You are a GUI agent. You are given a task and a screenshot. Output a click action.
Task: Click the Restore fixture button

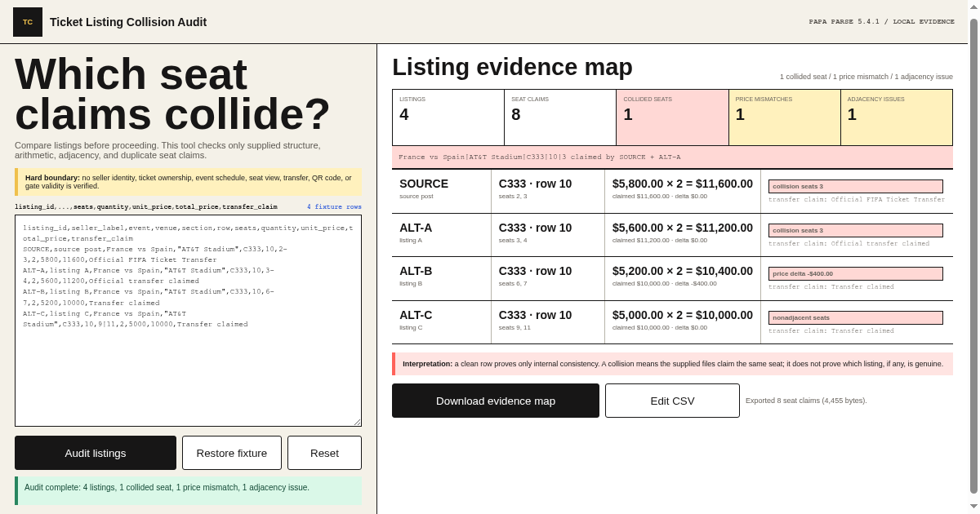(232, 453)
